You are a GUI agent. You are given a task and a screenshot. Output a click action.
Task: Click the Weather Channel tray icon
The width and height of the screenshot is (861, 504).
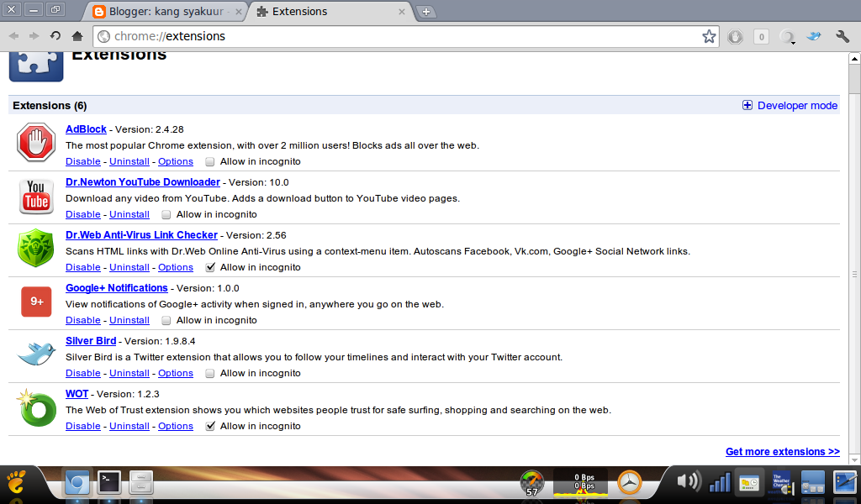782,483
